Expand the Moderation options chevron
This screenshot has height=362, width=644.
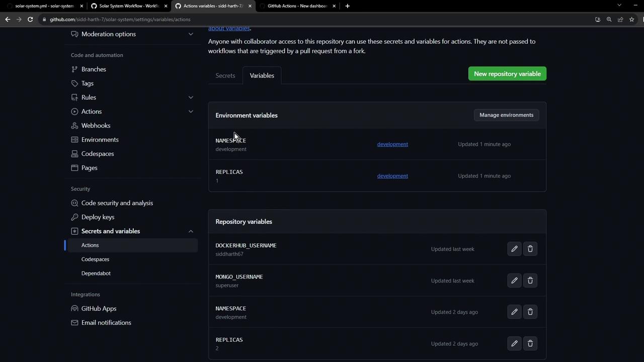coord(191,34)
